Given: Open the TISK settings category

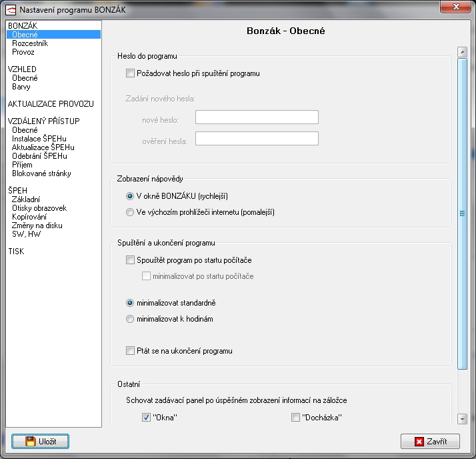Looking at the screenshot, I should tap(16, 252).
